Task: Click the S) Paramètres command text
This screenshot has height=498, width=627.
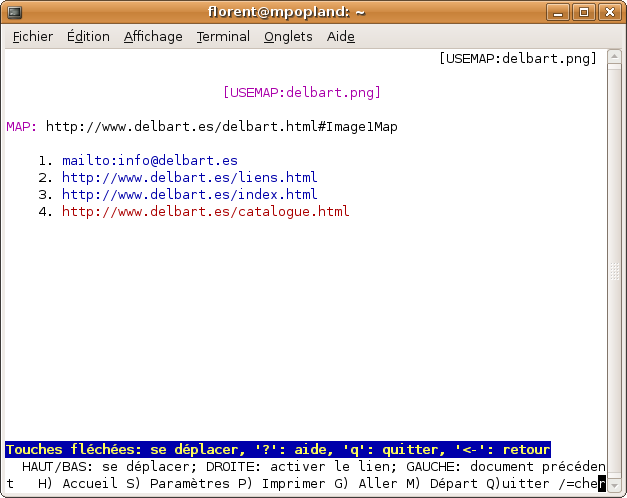Action: click(x=178, y=484)
